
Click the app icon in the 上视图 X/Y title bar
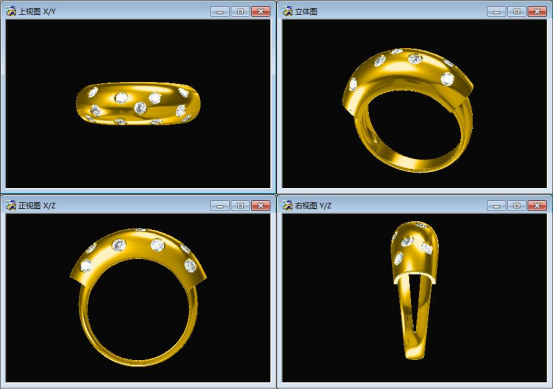(11, 11)
